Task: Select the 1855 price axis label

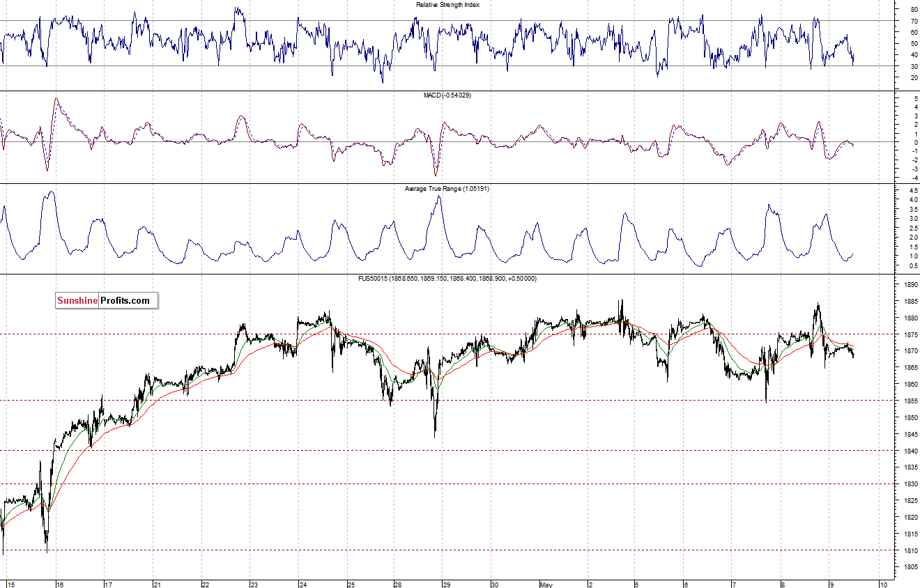Action: tap(910, 401)
